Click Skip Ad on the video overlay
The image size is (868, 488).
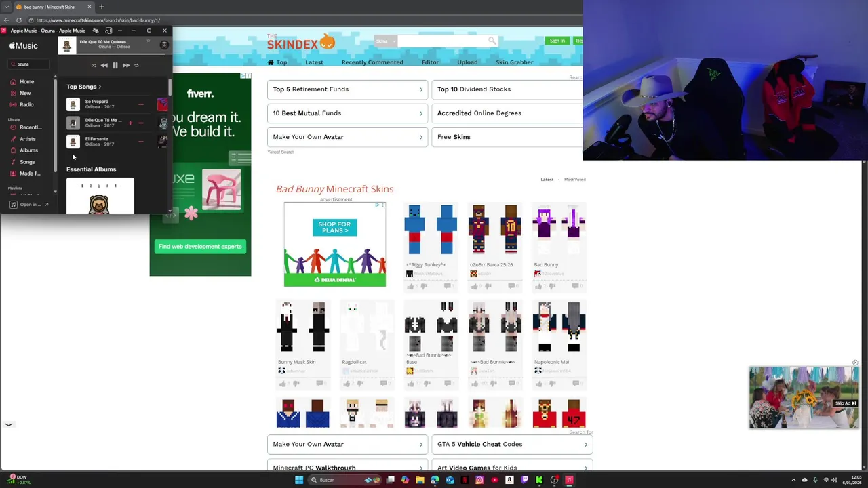(846, 403)
